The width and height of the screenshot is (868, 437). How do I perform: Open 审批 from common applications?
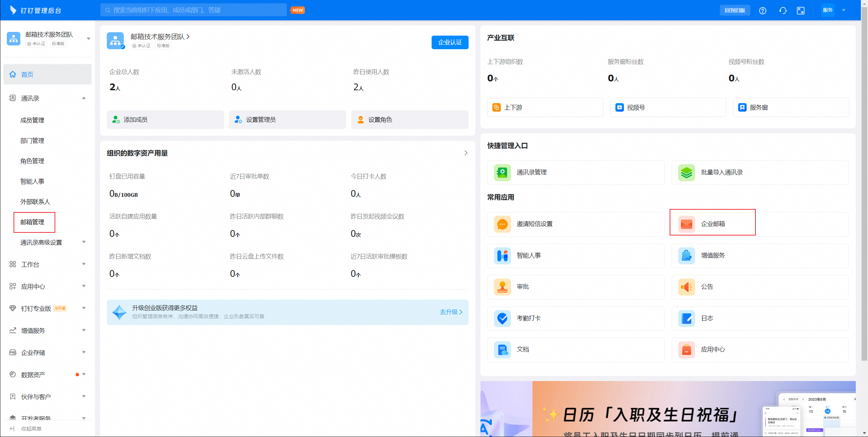pos(502,287)
